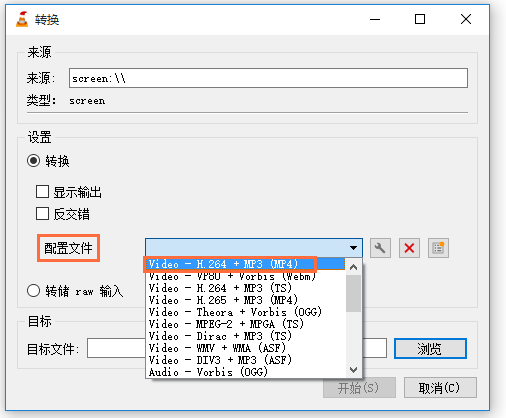Click the 类型 screen value text
The height and width of the screenshot is (418, 506).
tap(87, 101)
